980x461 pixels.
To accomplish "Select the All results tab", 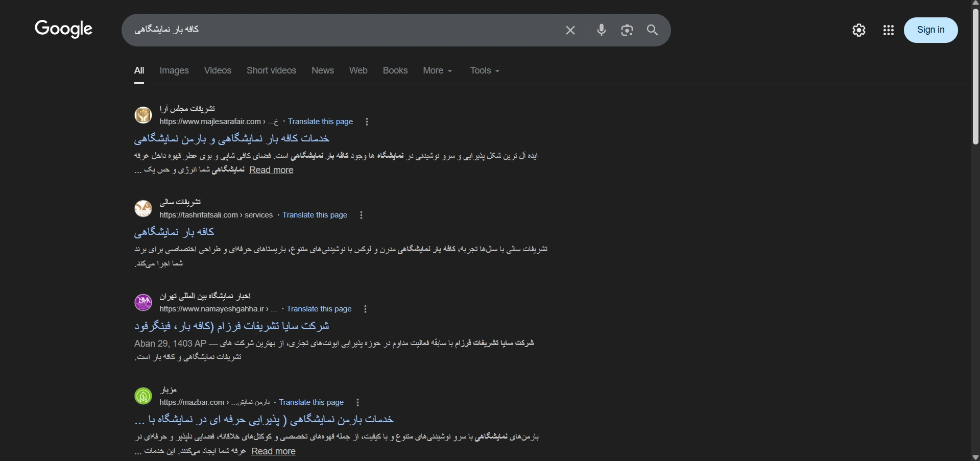I will (x=139, y=70).
